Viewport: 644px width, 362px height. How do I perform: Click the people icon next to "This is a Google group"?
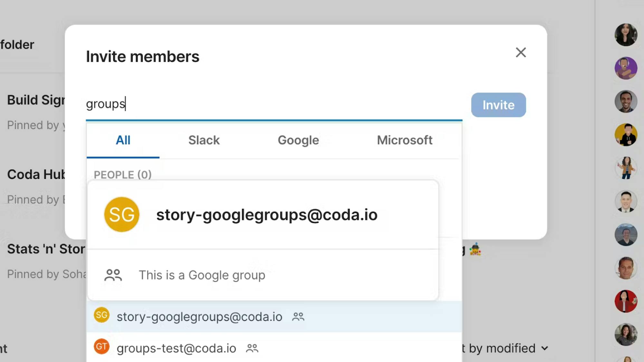(x=113, y=275)
